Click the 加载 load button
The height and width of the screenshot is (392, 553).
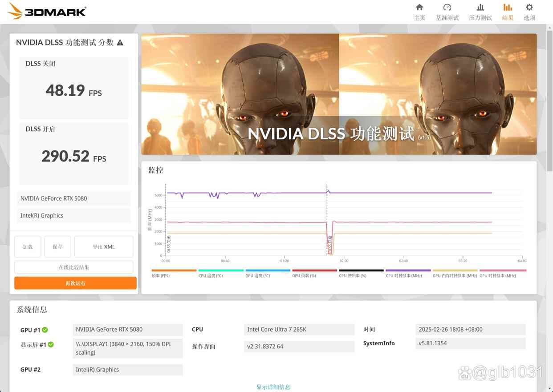(x=28, y=247)
